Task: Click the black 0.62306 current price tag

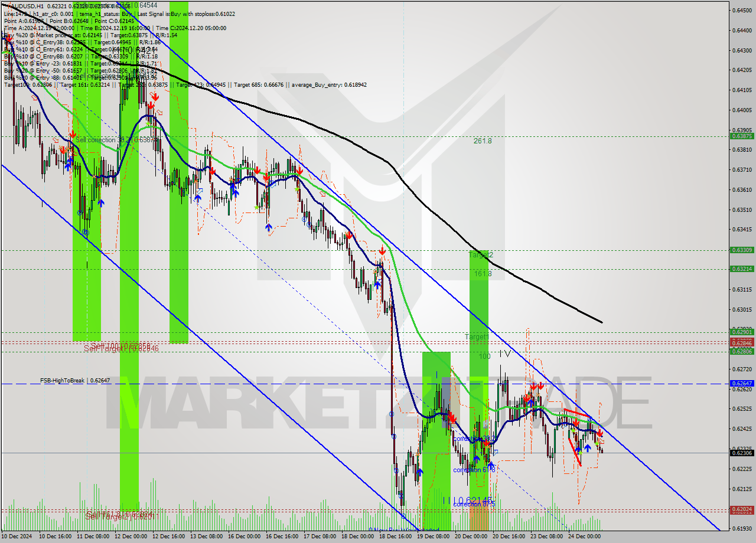Action: 742,453
